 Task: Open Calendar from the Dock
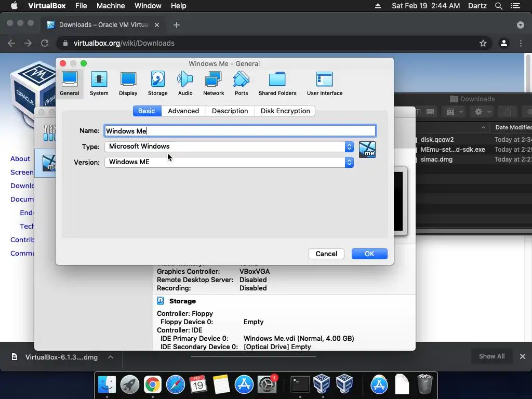(x=198, y=384)
